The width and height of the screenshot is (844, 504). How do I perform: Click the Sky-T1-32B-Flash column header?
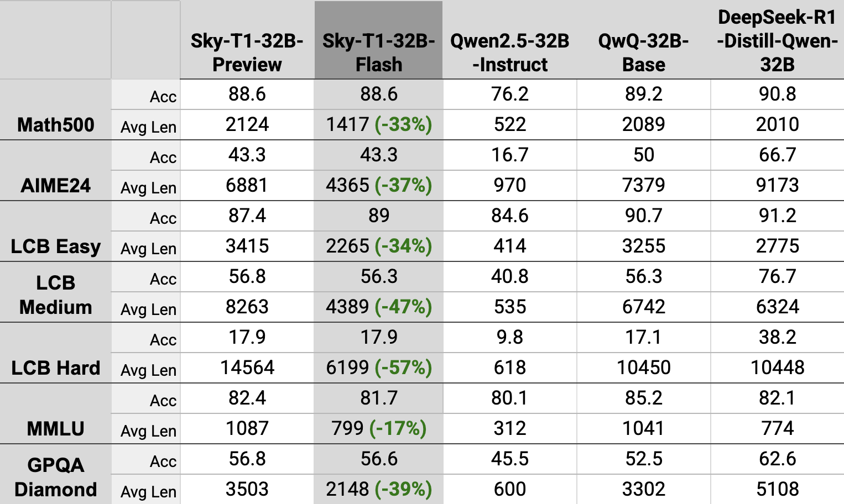tap(378, 53)
